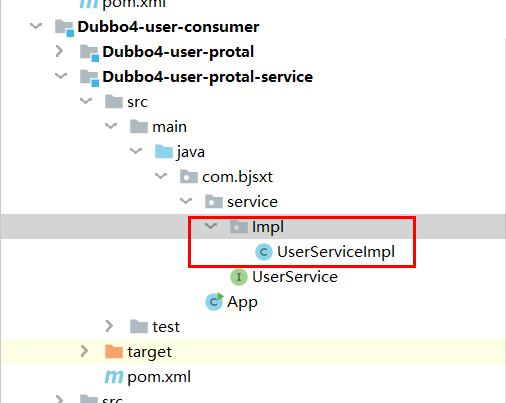506x403 pixels.
Task: Click the App runnable class icon
Action: pos(214,302)
